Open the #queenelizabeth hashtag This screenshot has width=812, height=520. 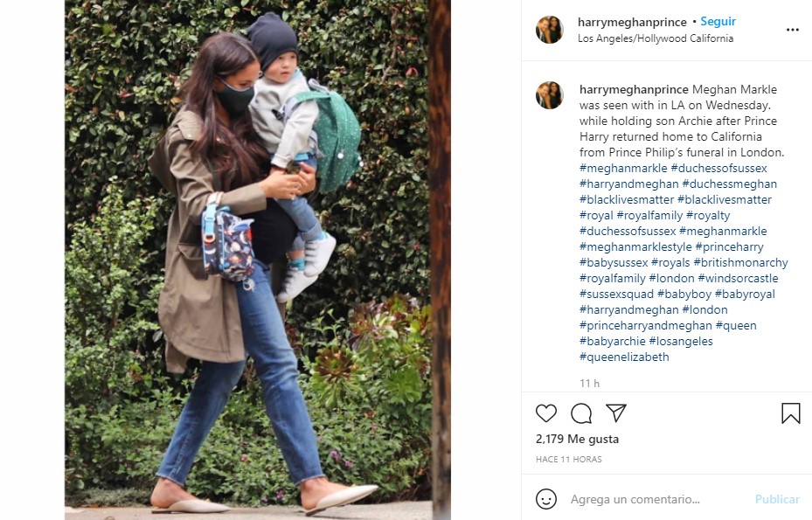(624, 357)
